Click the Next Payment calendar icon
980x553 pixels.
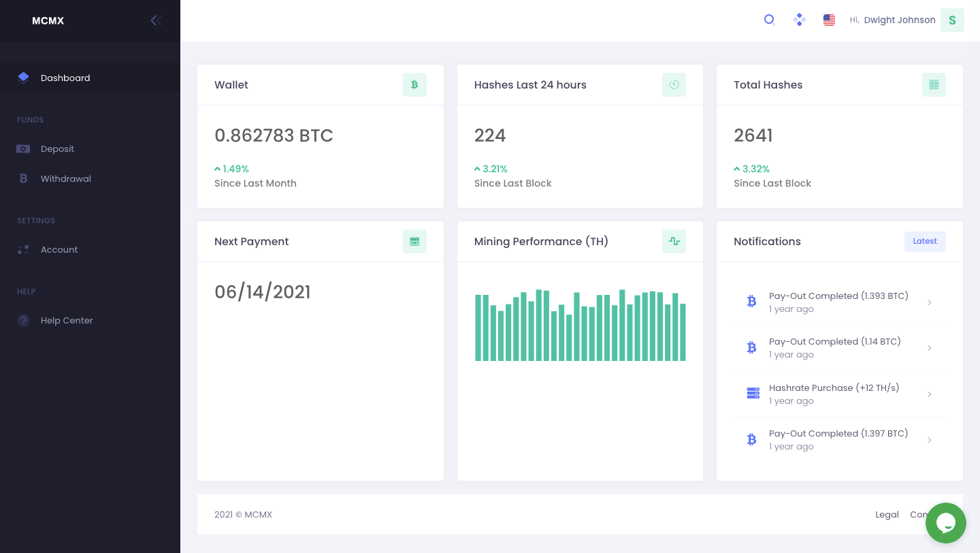pos(414,242)
